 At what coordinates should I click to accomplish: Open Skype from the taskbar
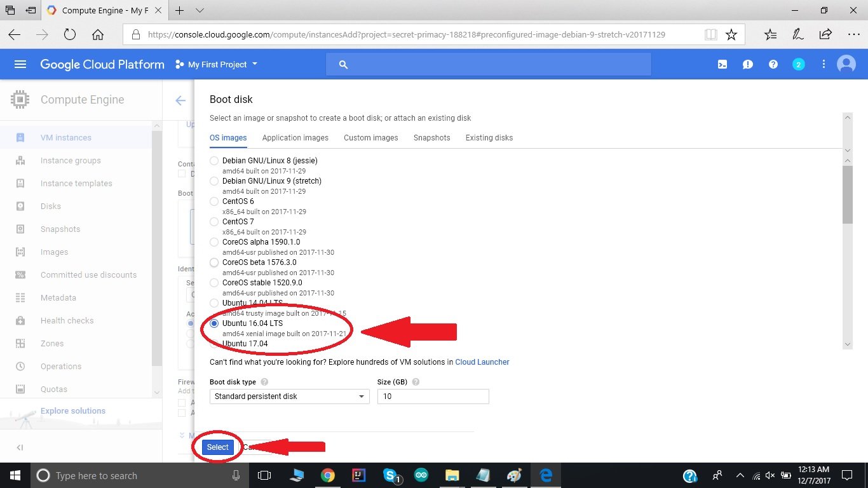click(391, 475)
